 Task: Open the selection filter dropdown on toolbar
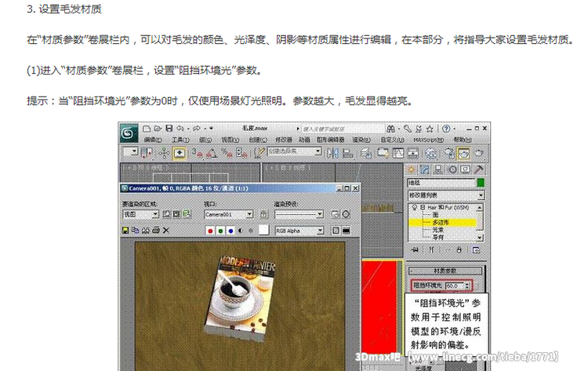coord(131,151)
